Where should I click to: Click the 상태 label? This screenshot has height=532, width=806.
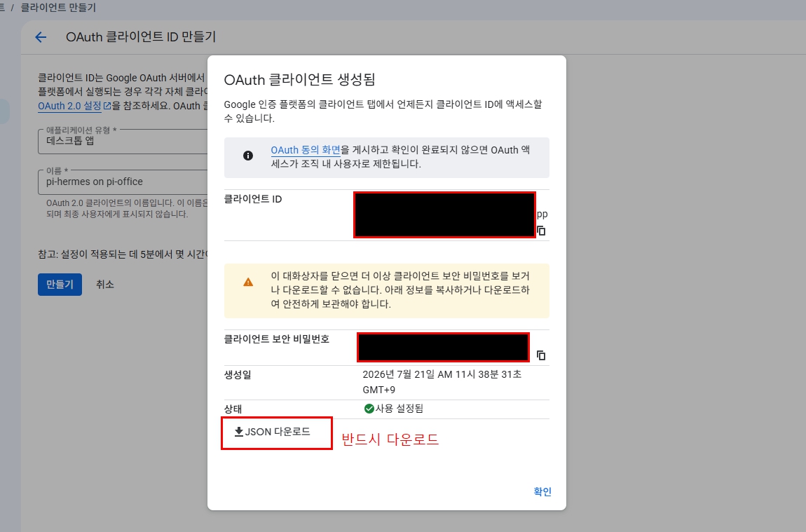click(233, 409)
